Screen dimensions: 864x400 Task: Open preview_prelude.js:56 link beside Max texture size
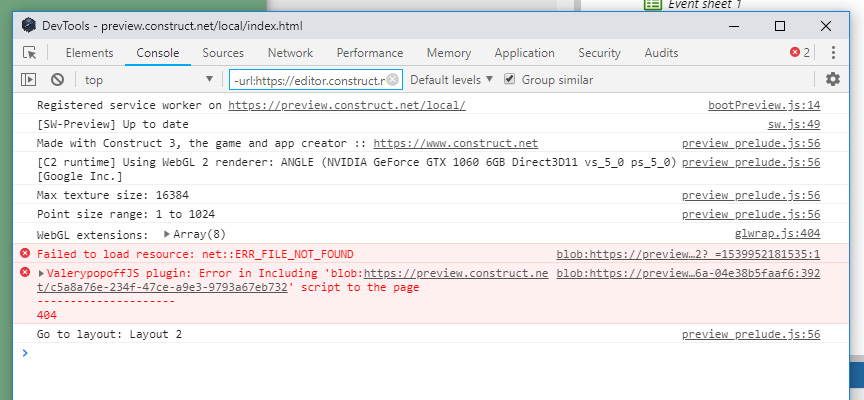coord(751,195)
